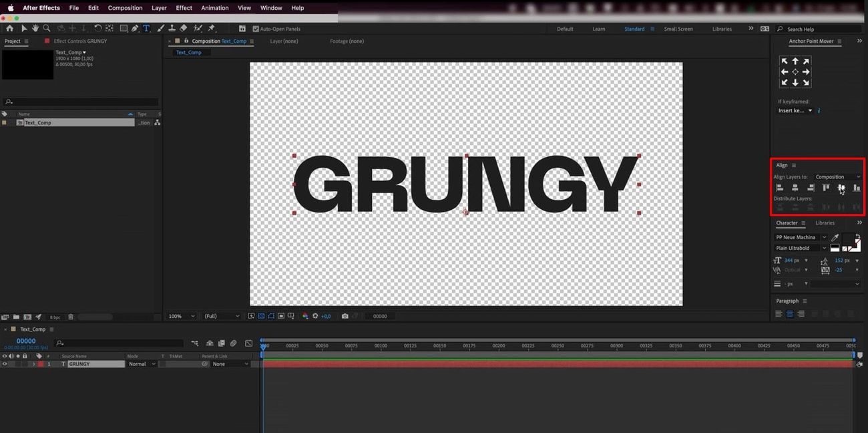This screenshot has width=868, height=433.
Task: Take a snapshot with the camera icon
Action: [345, 316]
